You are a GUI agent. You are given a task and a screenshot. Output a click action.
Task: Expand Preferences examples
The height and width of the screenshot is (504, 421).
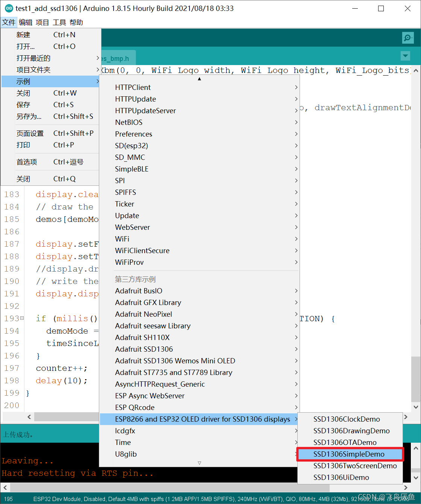(199, 134)
